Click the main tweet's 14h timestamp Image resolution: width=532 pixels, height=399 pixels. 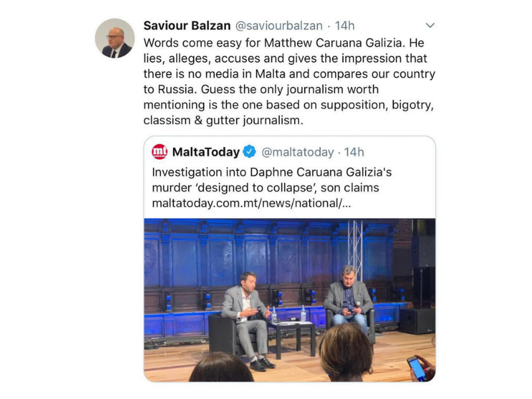coord(345,26)
